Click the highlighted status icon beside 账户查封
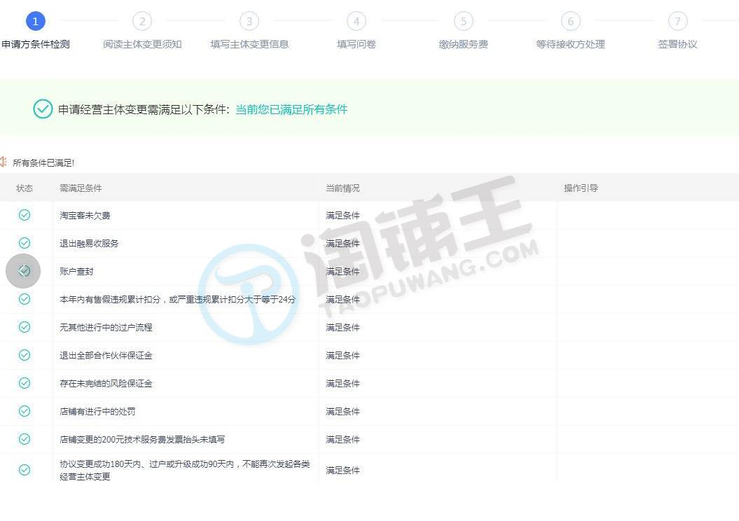 (x=25, y=271)
